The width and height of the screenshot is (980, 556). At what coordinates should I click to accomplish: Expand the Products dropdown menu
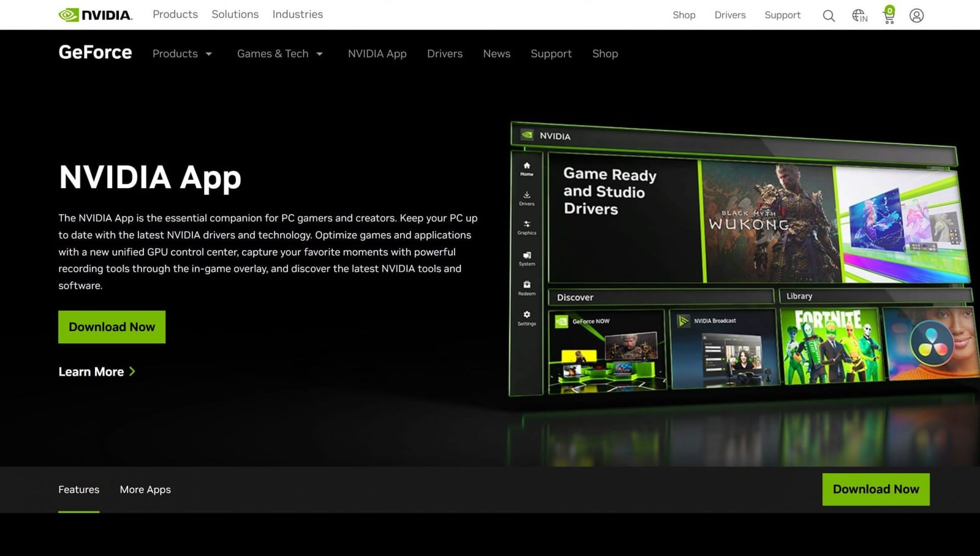click(182, 54)
